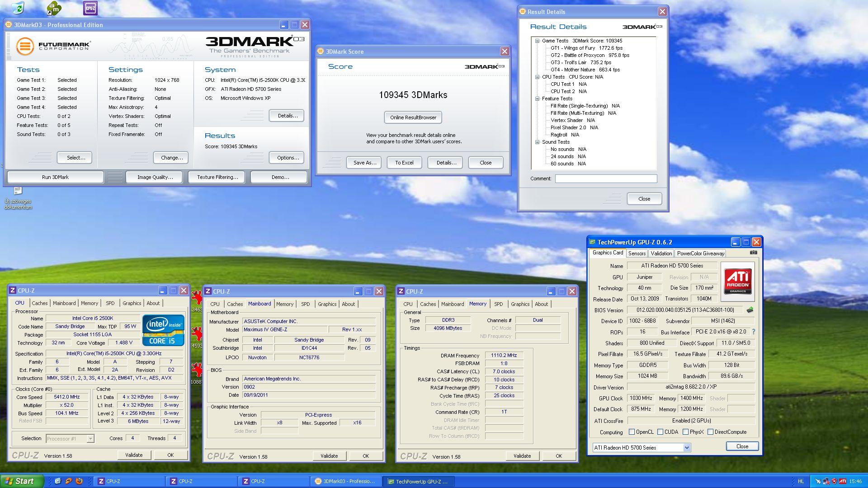Click the BIOS save chip icon
Screen dimensions: 868x488
coord(750,310)
